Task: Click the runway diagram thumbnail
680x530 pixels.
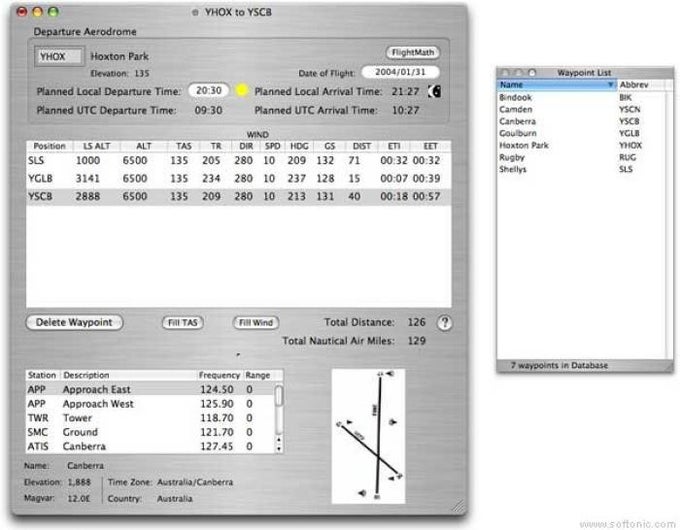Action: pyautogui.click(x=368, y=436)
